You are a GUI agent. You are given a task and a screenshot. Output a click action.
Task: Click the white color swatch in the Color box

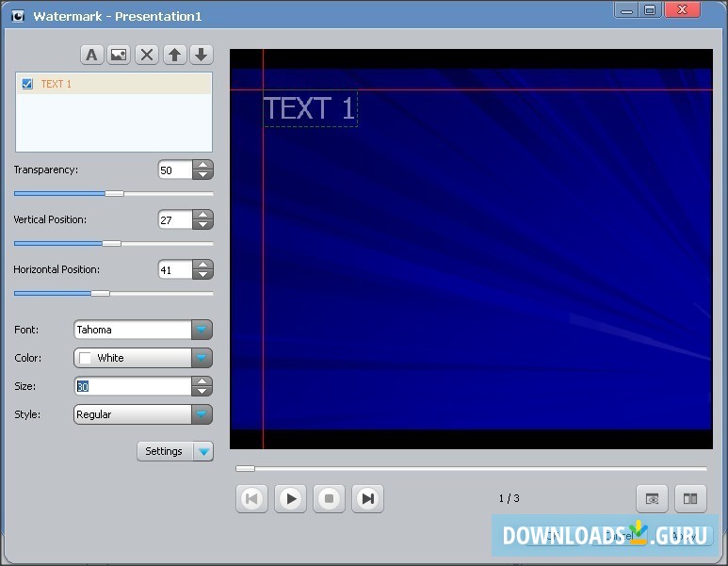click(x=85, y=358)
